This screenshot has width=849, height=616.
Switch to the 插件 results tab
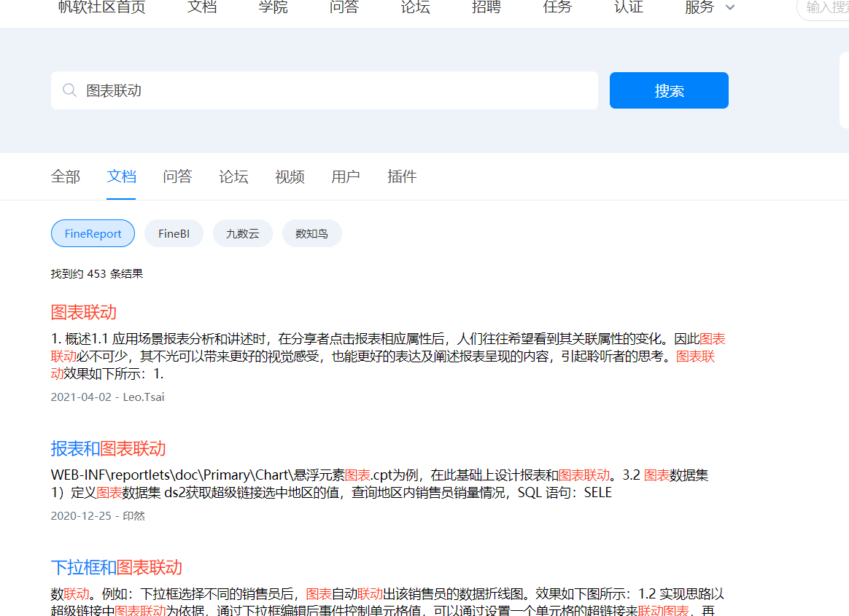402,176
